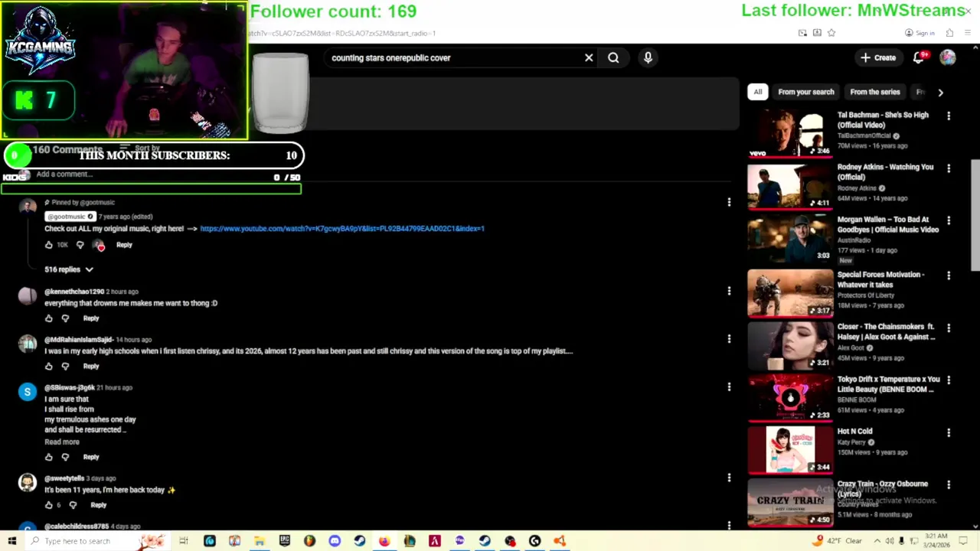The width and height of the screenshot is (980, 551).
Task: Clear the search query with the X
Action: (x=589, y=57)
